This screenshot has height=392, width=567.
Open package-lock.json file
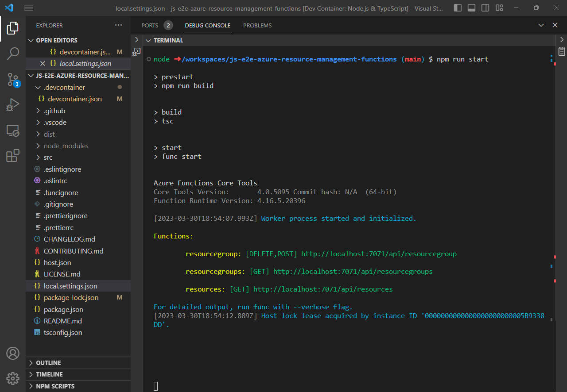tap(78, 297)
